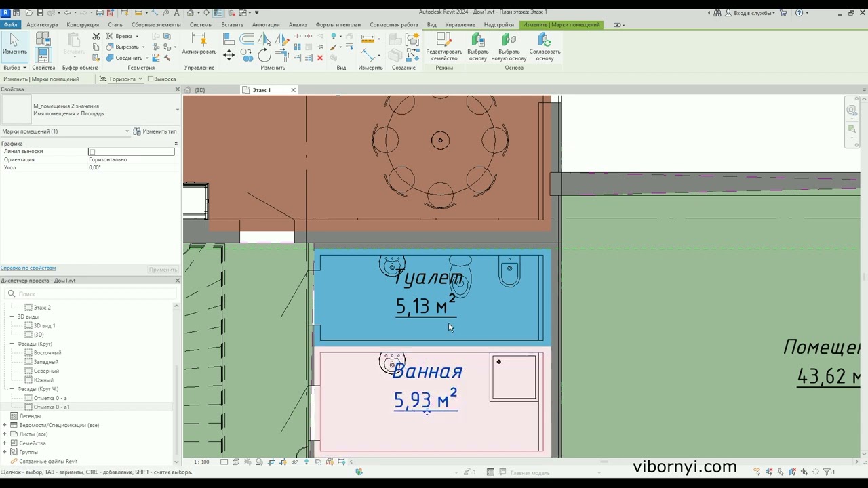868x488 pixels.
Task: Click the Print icon in quick access toolbar
Action: point(100,13)
